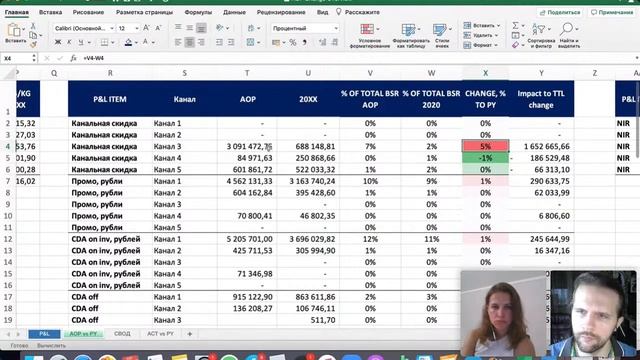This screenshot has width=640, height=360.
Task: Add a new sheet with plus button
Action: [189, 334]
